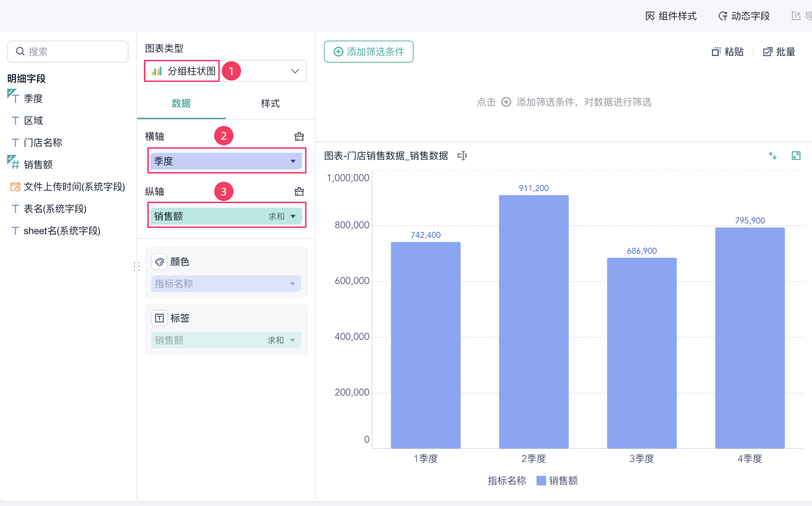Select sheet名(系统字段) field
The height and width of the screenshot is (506, 812).
(x=62, y=231)
